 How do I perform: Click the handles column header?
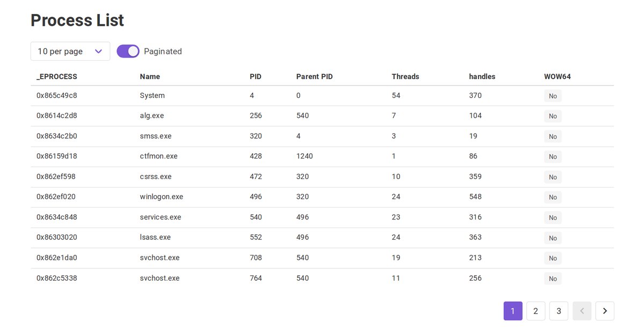[482, 76]
